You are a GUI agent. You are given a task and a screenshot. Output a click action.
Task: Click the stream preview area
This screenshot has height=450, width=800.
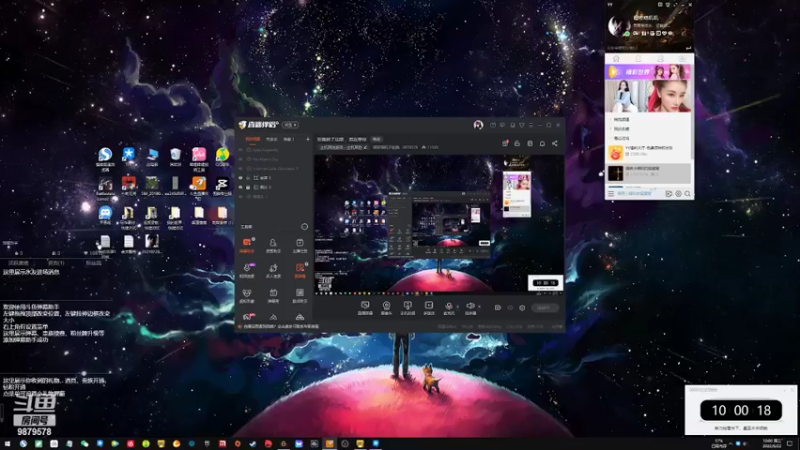point(439,225)
